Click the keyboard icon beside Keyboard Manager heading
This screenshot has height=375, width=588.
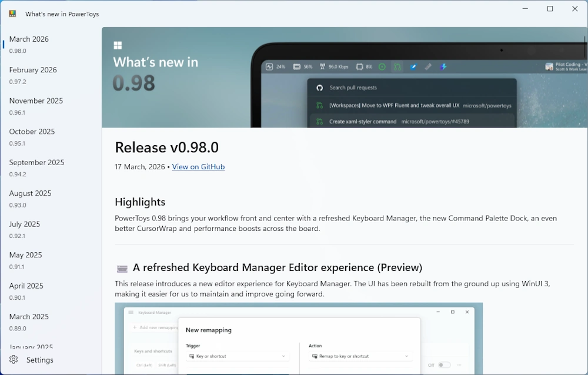(122, 269)
